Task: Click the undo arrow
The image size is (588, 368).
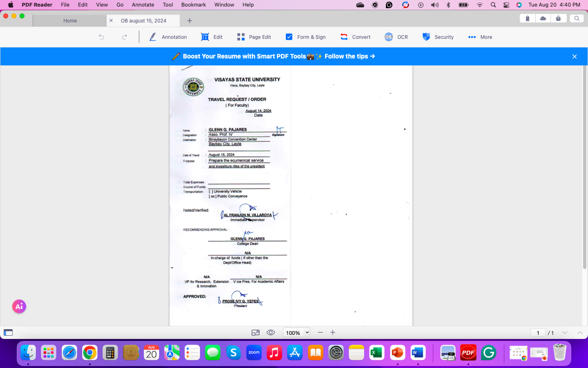Action: [102, 37]
